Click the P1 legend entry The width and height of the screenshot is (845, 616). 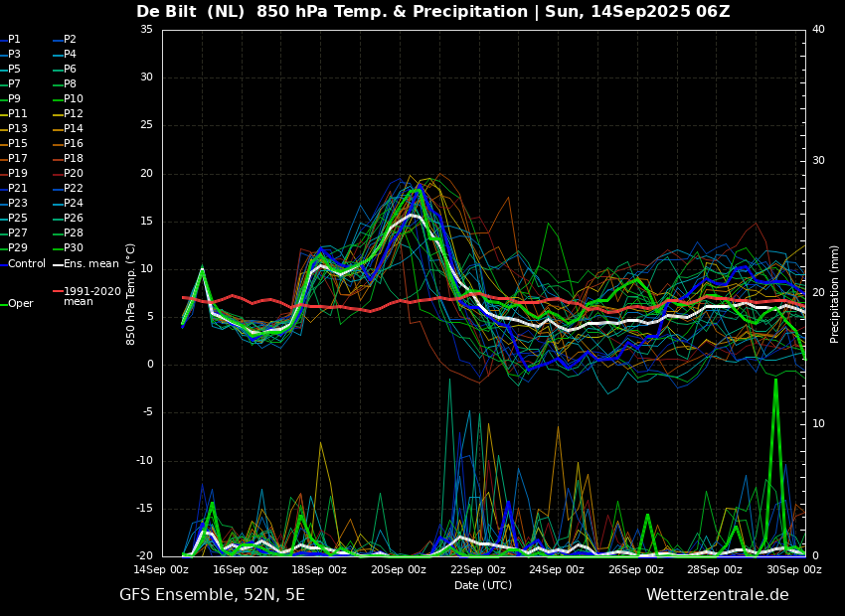(10, 40)
